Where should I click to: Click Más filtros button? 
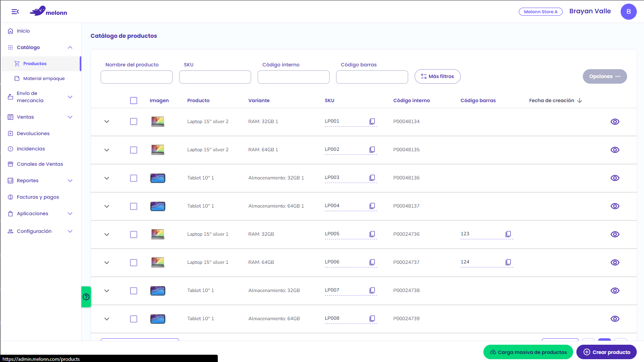438,76
